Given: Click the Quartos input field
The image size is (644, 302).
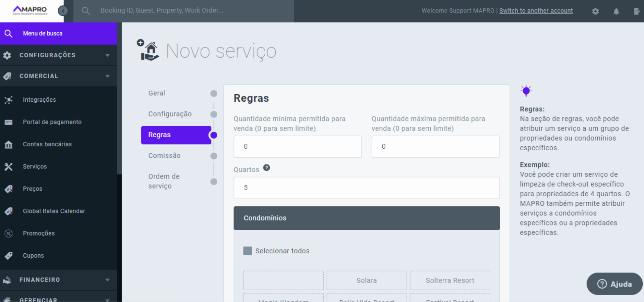Looking at the screenshot, I should [366, 188].
